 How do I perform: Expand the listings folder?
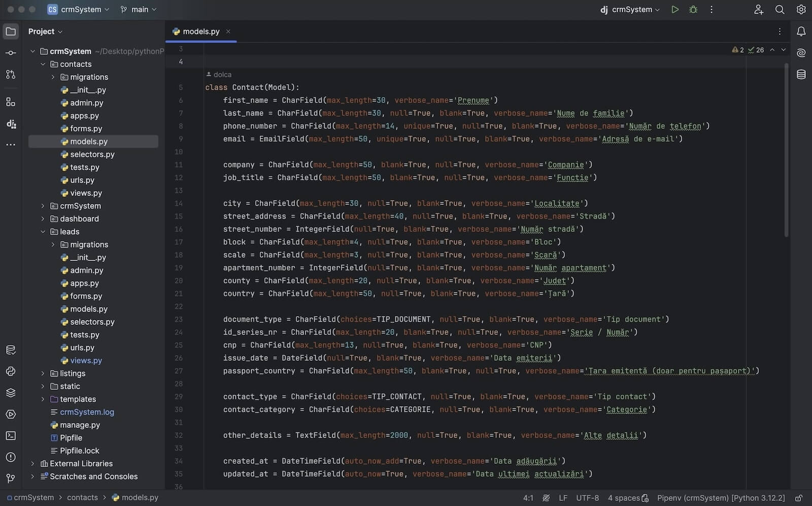click(43, 374)
